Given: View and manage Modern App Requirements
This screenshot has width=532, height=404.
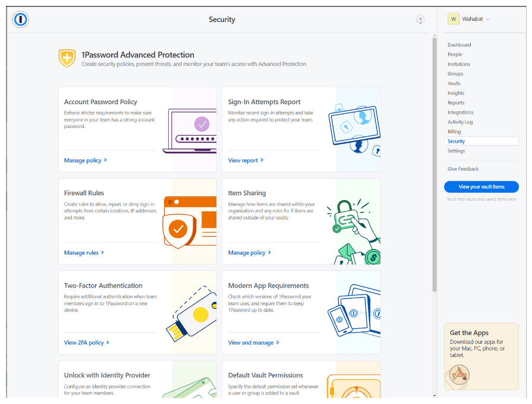Looking at the screenshot, I should tap(251, 342).
